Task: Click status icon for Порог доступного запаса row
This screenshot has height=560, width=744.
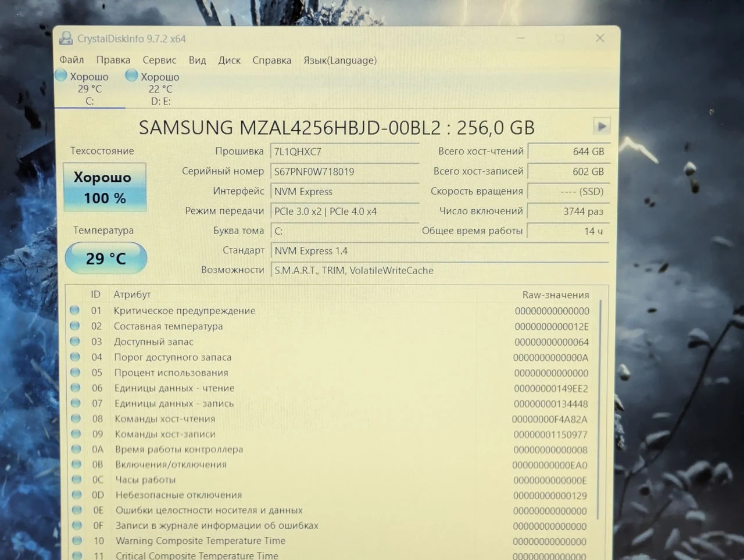Action: point(75,357)
